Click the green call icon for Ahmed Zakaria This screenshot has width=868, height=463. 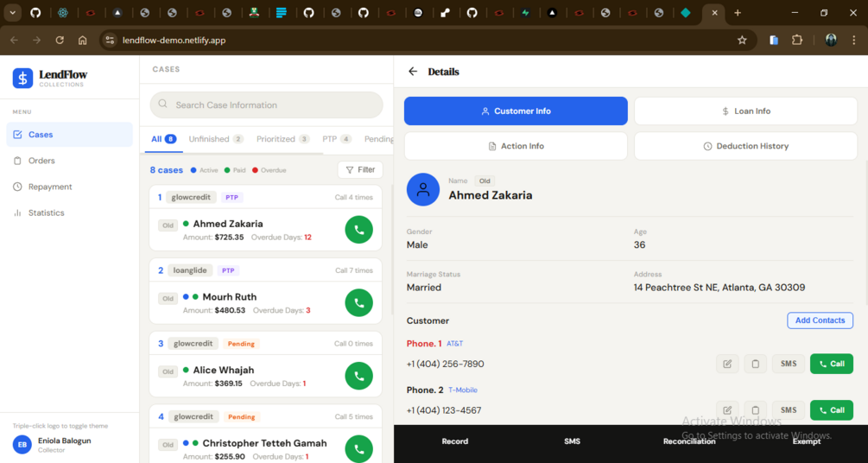point(358,229)
